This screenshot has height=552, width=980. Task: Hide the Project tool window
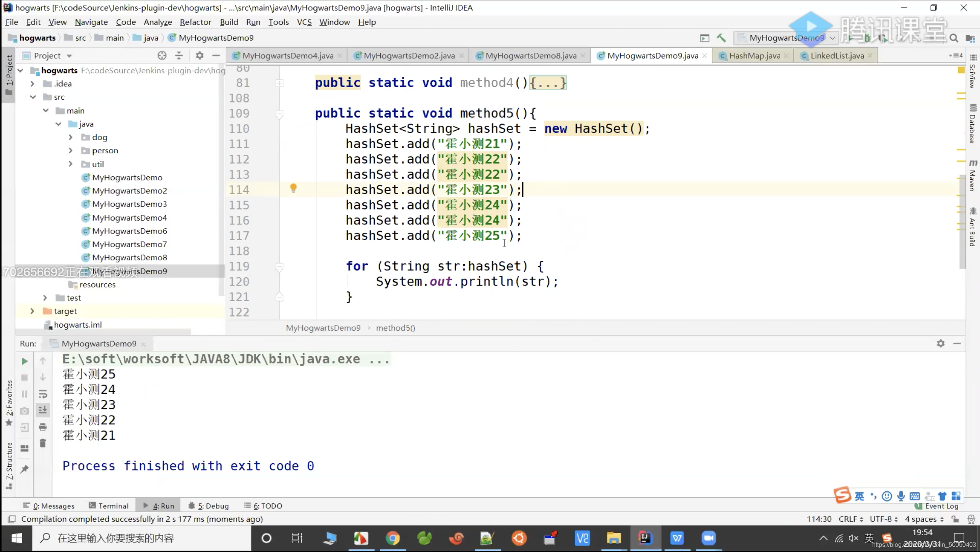click(x=216, y=56)
